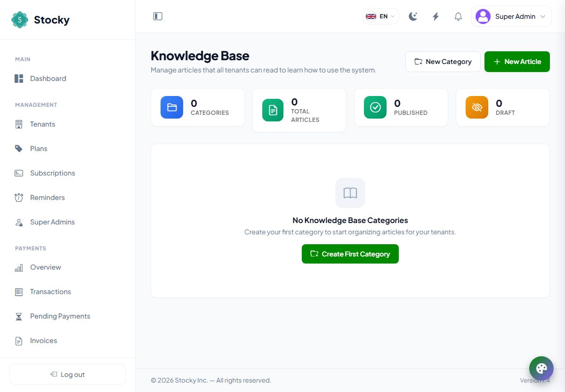This screenshot has height=392, width=565.
Task: Click the Published checkmark icon
Action: [375, 107]
